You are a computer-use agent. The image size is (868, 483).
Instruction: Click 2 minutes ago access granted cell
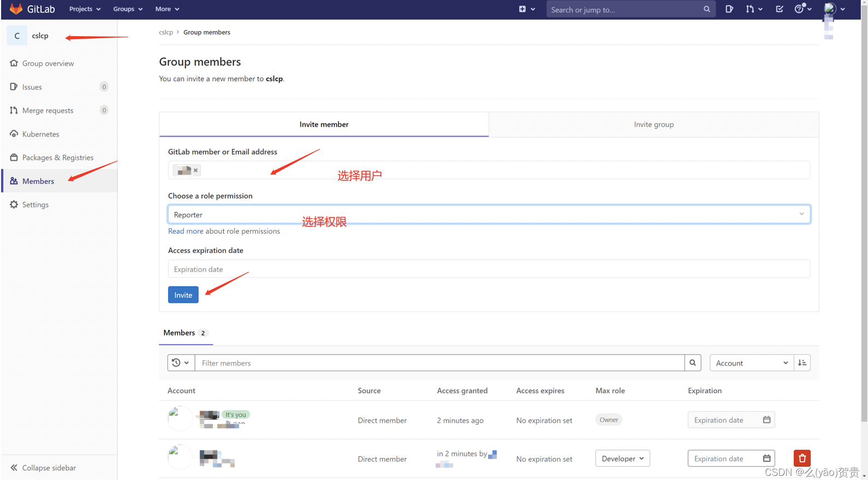460,420
